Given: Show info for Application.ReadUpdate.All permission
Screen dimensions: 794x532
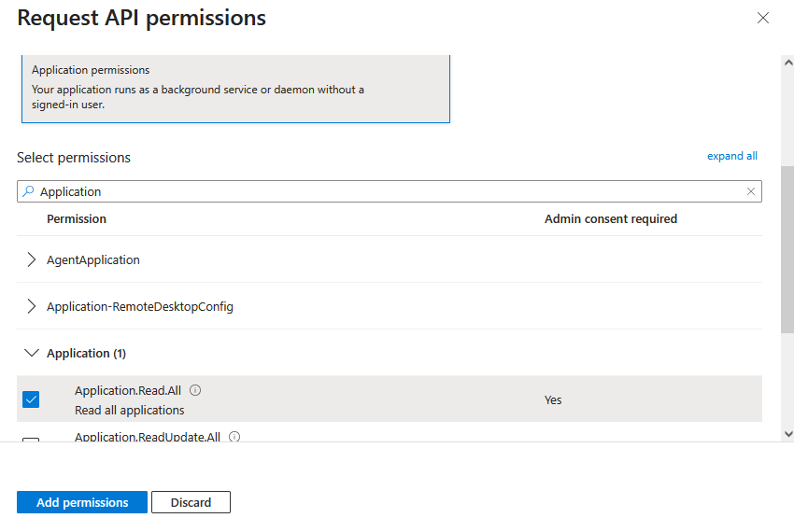Looking at the screenshot, I should (x=234, y=436).
